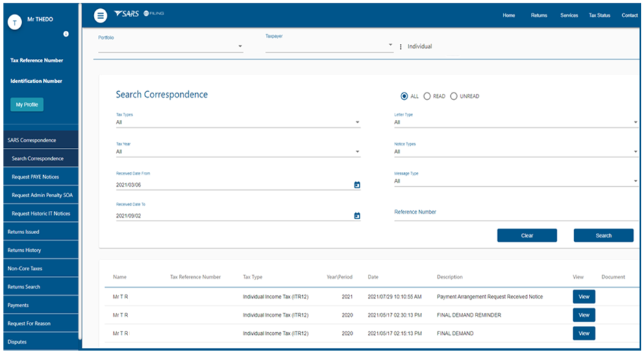The height and width of the screenshot is (354, 644).
Task: Open the Portfolio dropdown
Action: click(x=171, y=47)
